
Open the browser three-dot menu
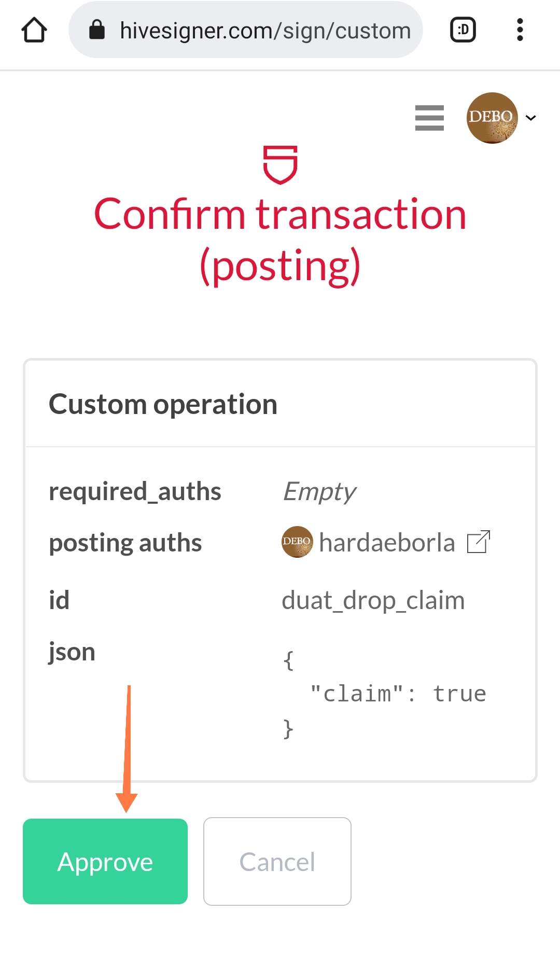tap(520, 30)
